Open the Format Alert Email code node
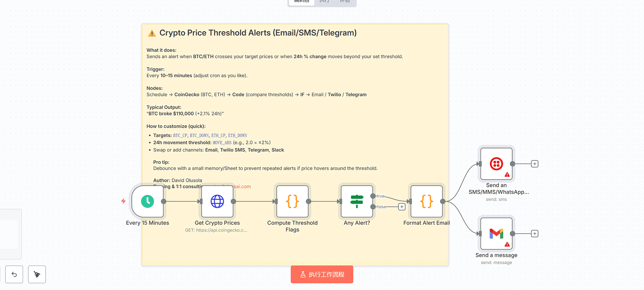The width and height of the screenshot is (644, 290). point(427,201)
